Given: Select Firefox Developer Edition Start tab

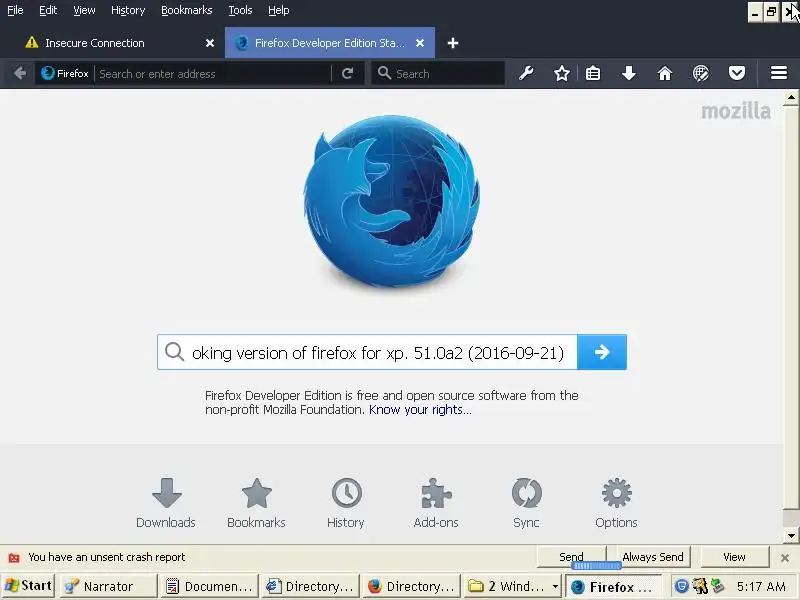Looking at the screenshot, I should tap(330, 43).
